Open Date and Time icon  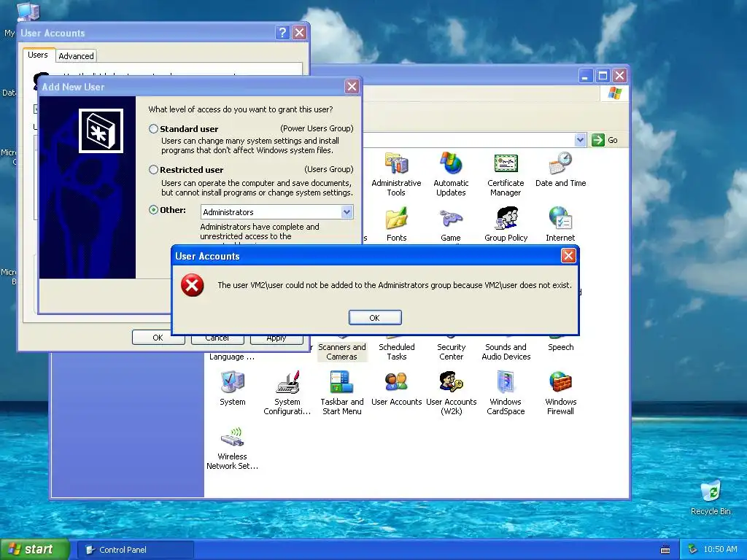[560, 169]
